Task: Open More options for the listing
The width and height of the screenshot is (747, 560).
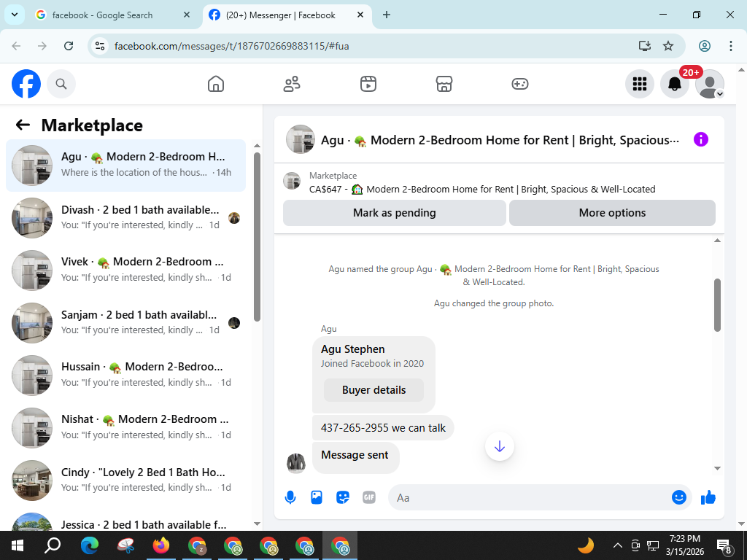Action: [612, 213]
